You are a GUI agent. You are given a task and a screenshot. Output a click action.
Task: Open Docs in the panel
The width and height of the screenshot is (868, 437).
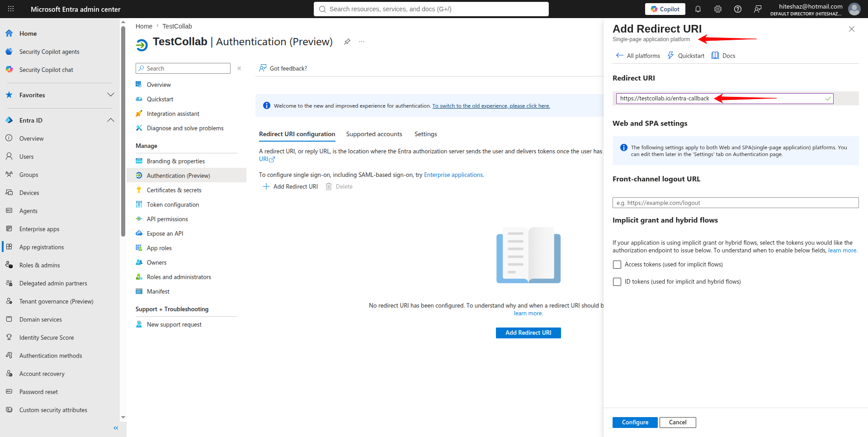[x=723, y=56]
